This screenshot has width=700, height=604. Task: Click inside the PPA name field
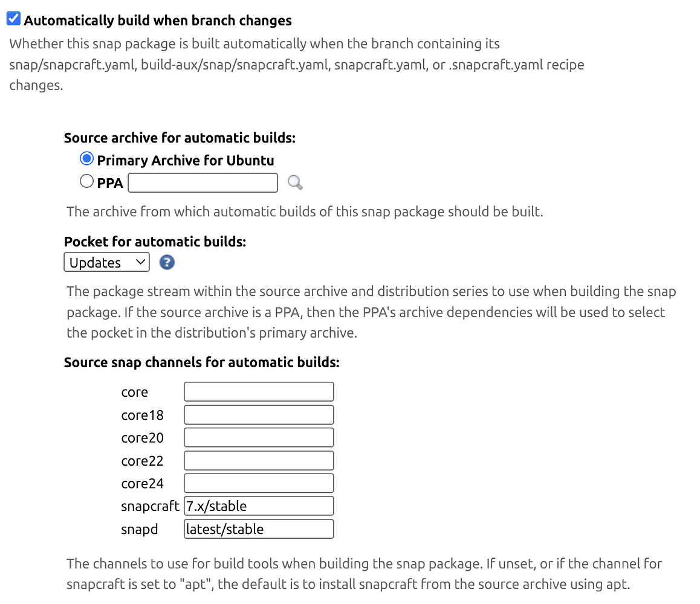(203, 182)
